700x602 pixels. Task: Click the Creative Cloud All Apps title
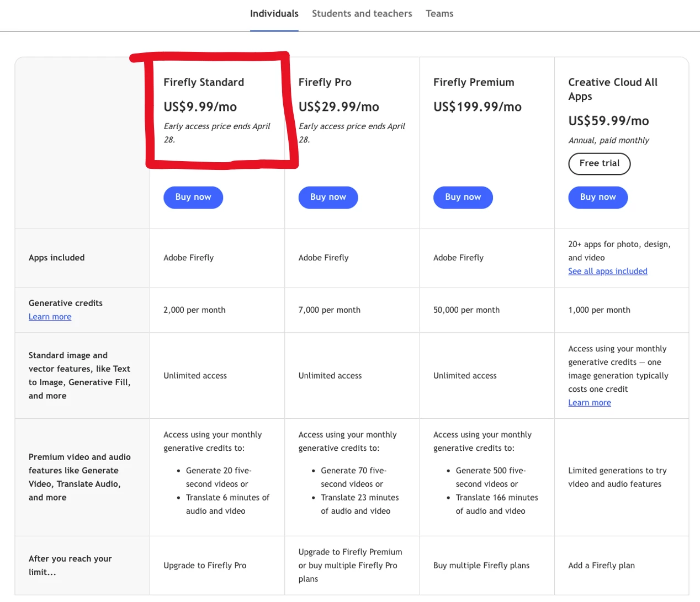(x=613, y=89)
